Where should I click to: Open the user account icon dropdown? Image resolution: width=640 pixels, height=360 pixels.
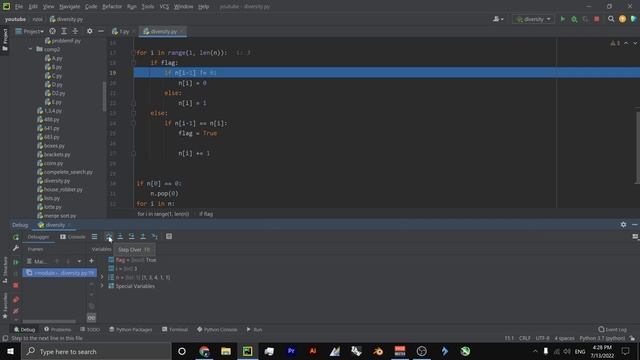[498, 19]
